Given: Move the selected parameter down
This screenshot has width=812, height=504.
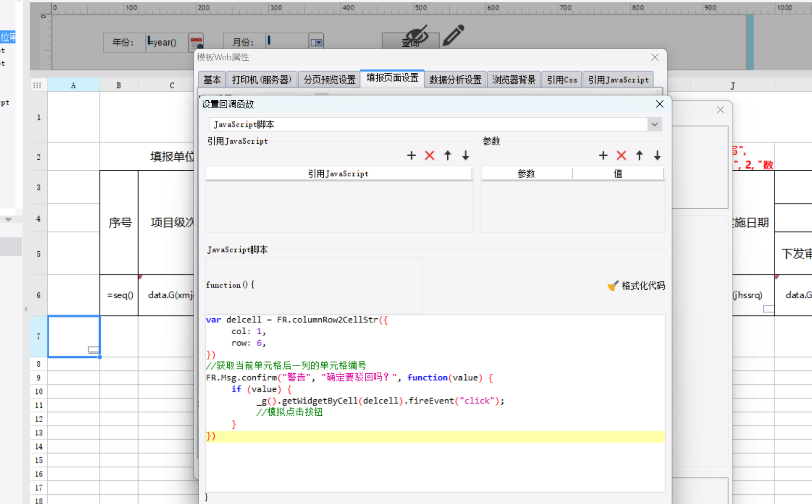Looking at the screenshot, I should pos(657,155).
